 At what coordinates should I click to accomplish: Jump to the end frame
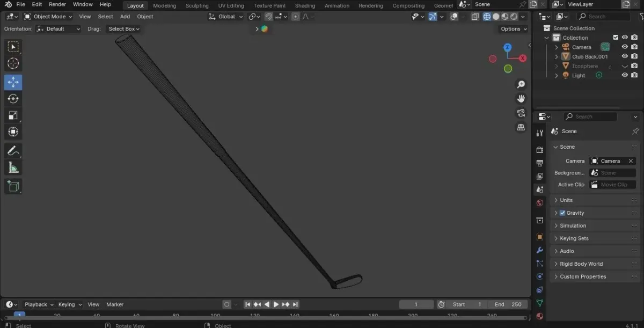coord(295,304)
